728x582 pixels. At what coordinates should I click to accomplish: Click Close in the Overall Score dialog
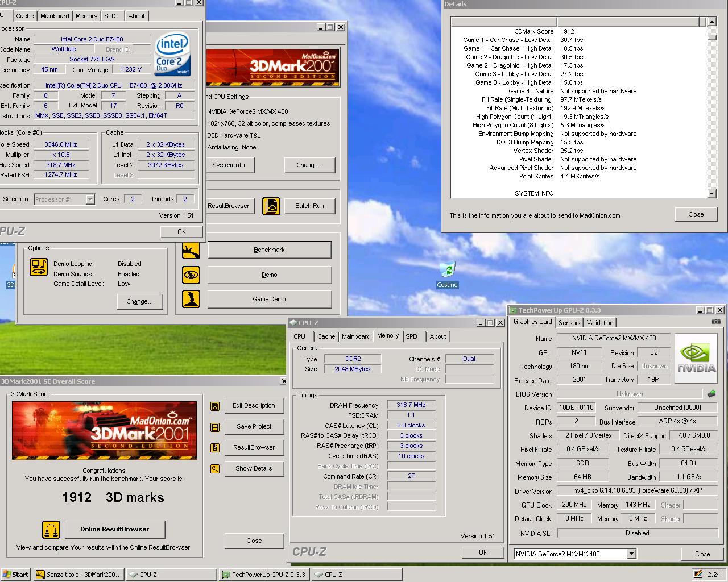[254, 541]
